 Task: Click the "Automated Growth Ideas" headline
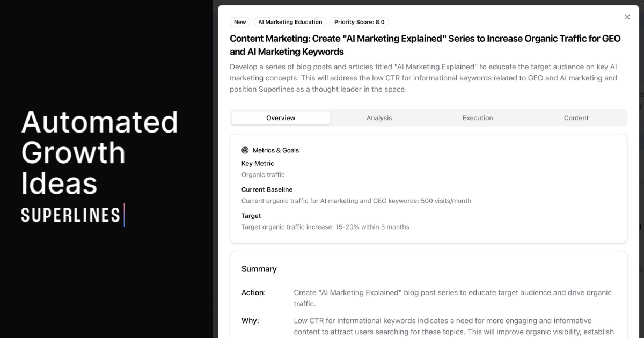pos(100,152)
